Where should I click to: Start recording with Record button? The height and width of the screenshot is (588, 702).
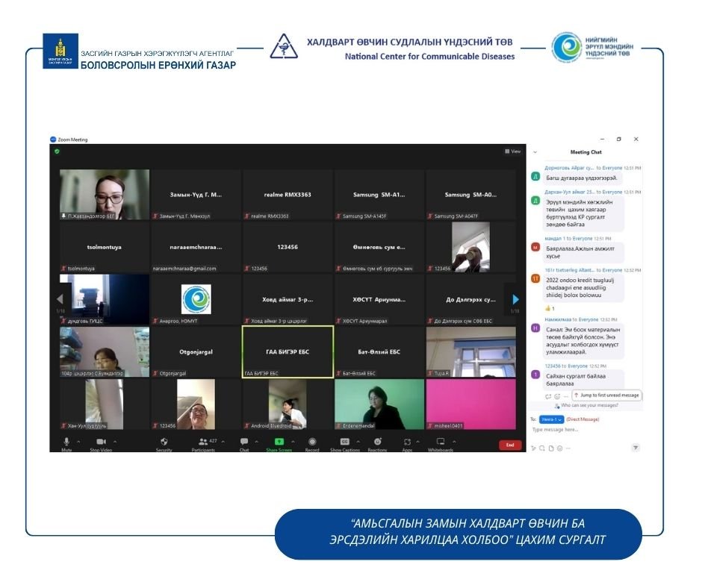point(312,442)
